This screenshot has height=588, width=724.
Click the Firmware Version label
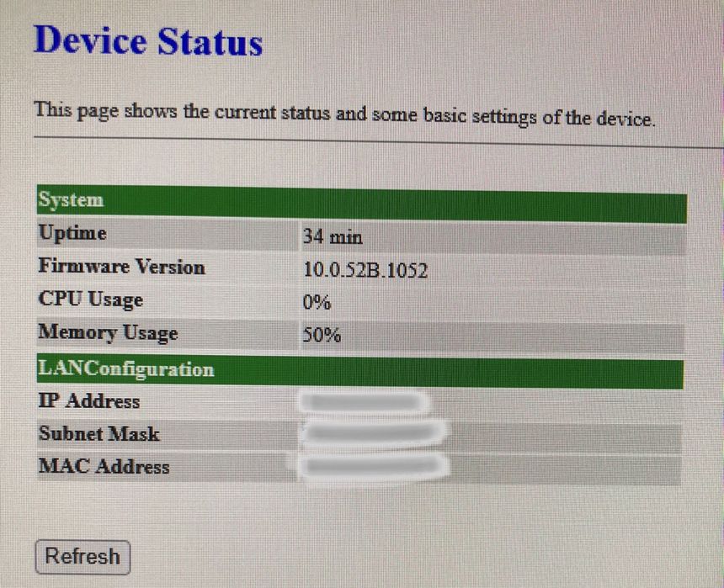click(x=121, y=267)
